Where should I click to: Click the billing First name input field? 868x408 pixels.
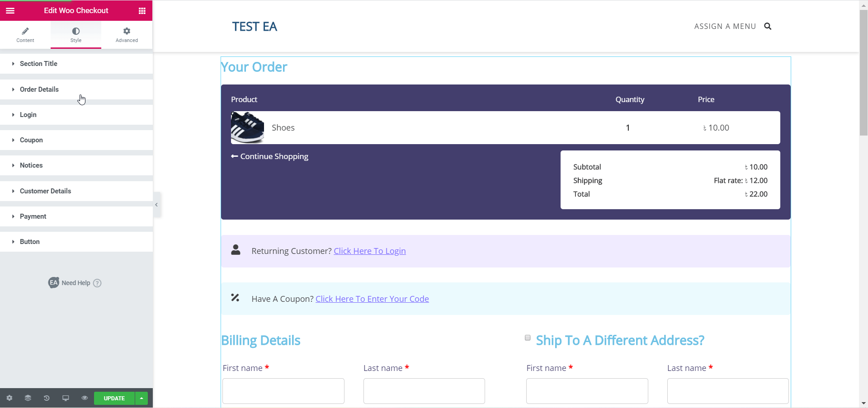(283, 391)
